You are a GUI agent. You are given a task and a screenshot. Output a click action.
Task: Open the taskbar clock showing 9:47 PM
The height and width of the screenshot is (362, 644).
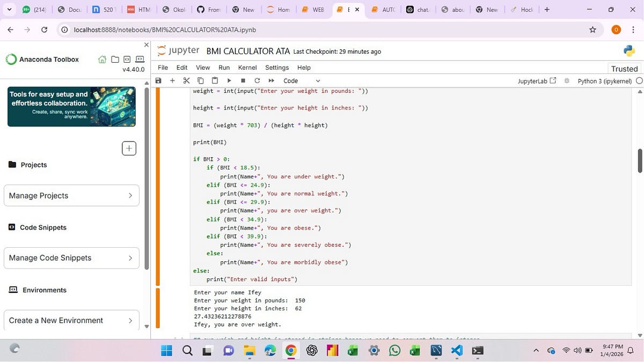click(x=613, y=351)
